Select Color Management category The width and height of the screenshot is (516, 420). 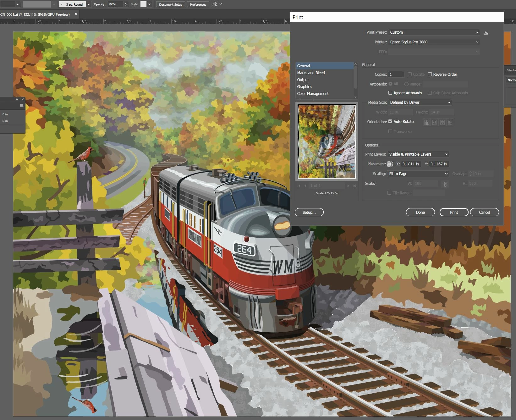[x=325, y=93]
